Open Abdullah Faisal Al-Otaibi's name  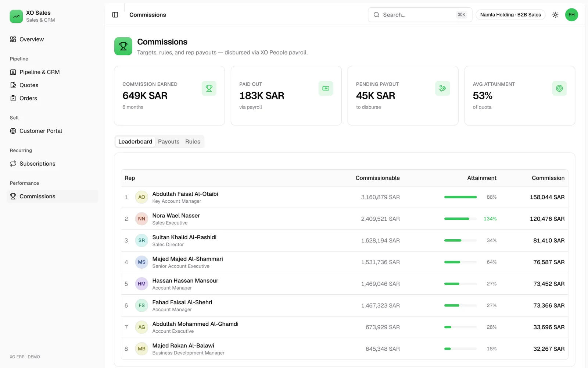(x=185, y=194)
